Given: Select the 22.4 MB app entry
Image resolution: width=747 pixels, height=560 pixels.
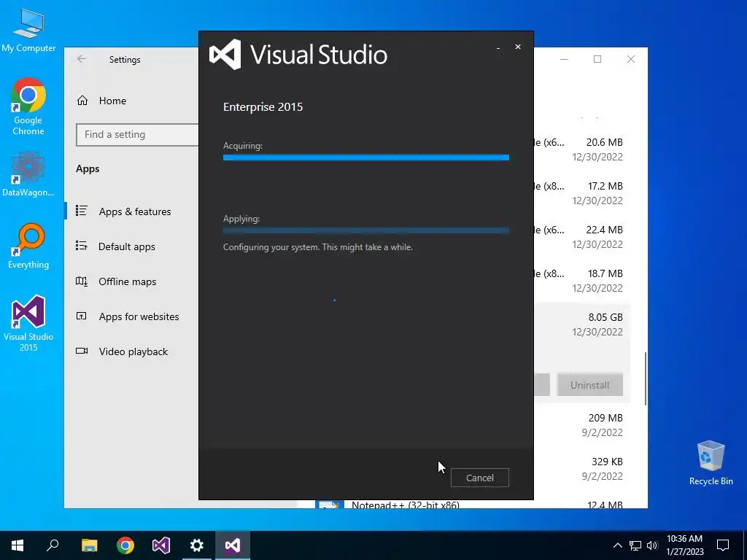Looking at the screenshot, I should tap(582, 237).
